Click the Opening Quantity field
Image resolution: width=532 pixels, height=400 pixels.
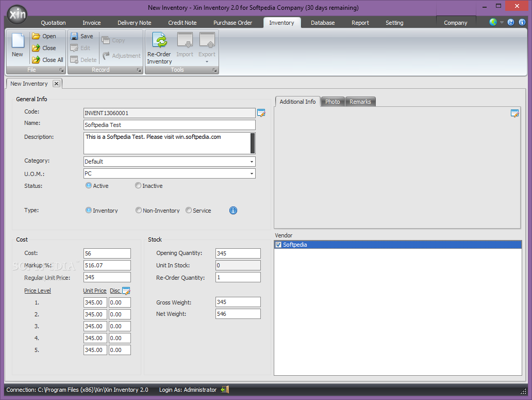(238, 253)
